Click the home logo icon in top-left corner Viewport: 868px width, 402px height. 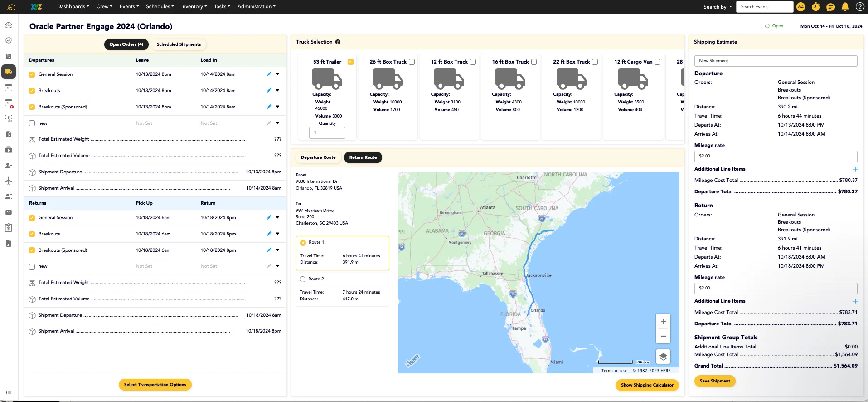[11, 7]
